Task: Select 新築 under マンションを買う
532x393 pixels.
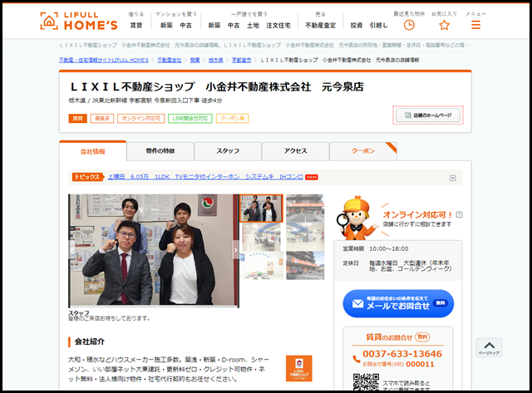Action: click(x=166, y=26)
